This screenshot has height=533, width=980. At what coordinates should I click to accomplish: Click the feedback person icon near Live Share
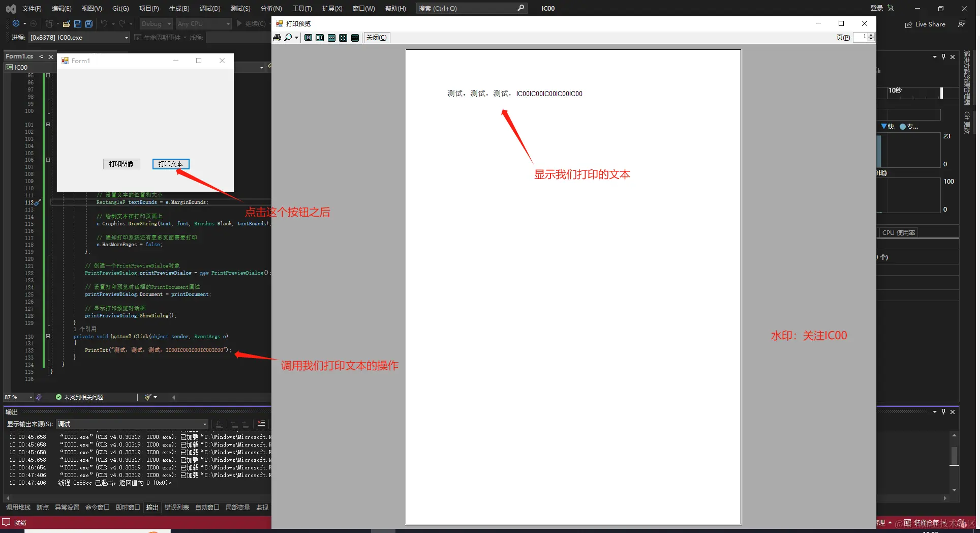click(x=962, y=24)
